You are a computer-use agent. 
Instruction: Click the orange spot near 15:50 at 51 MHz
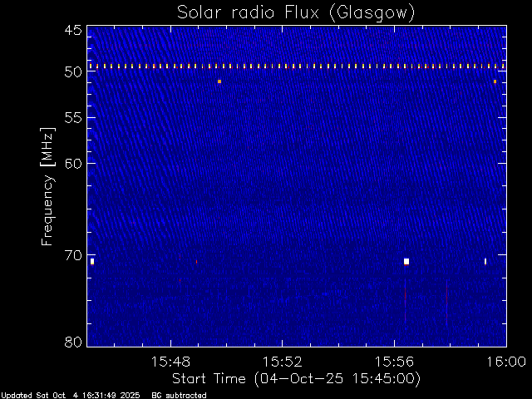click(x=219, y=81)
